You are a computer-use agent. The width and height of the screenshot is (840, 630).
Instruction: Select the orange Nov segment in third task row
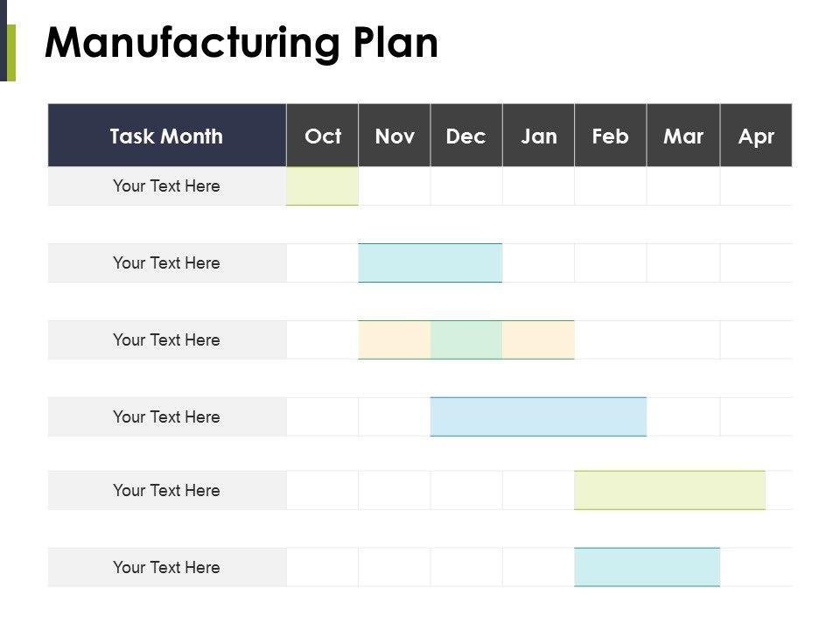(395, 339)
